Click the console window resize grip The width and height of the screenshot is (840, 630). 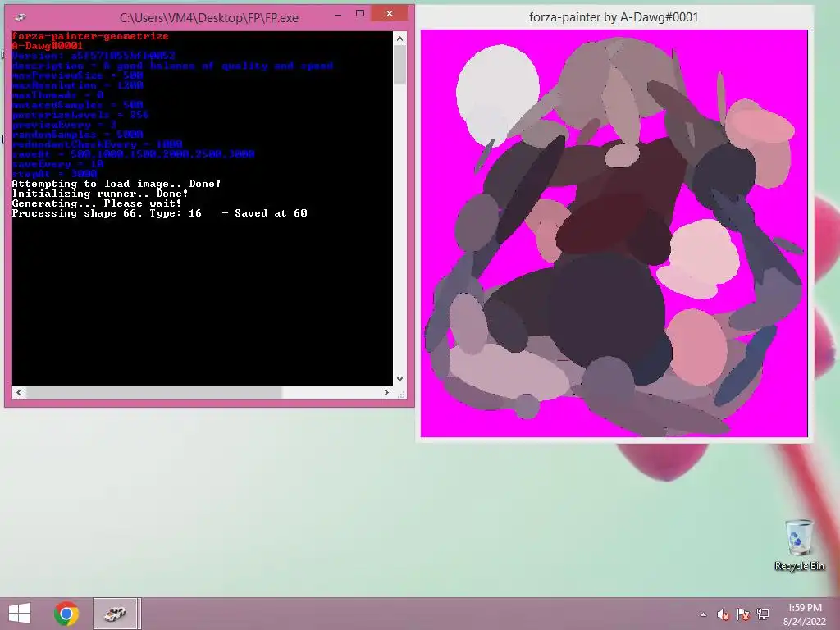[401, 395]
